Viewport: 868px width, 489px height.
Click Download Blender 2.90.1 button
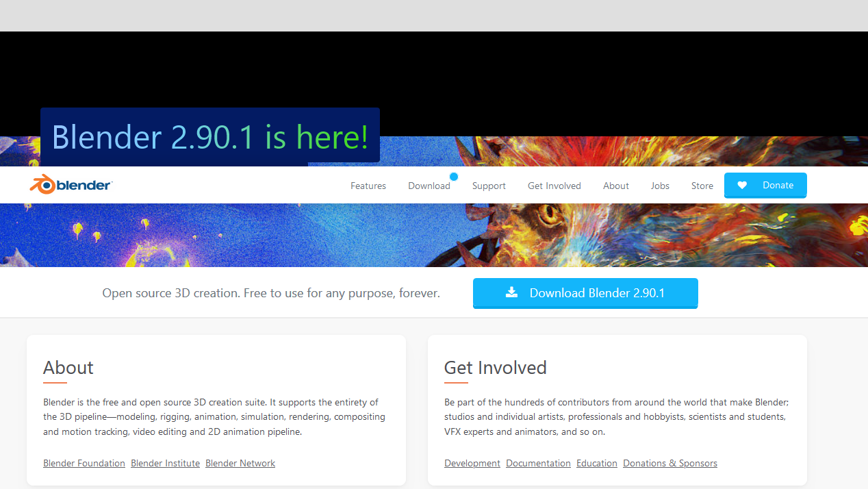pyautogui.click(x=585, y=293)
